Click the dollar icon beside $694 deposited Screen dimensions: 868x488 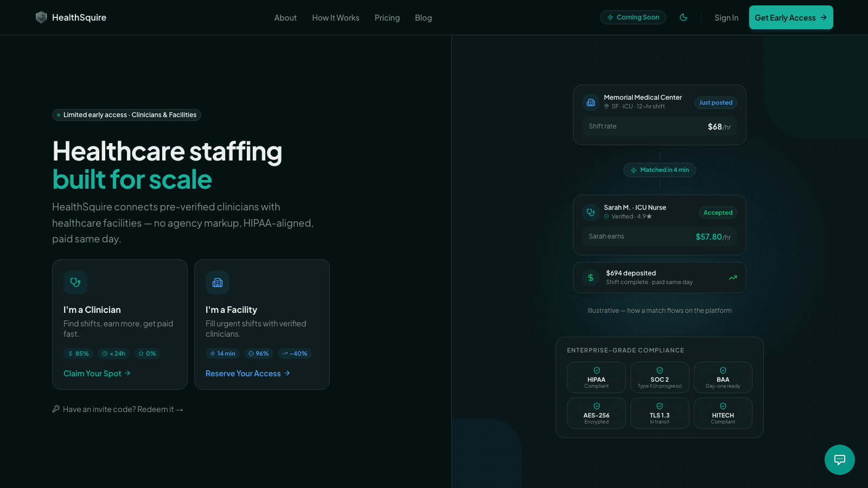[591, 278]
